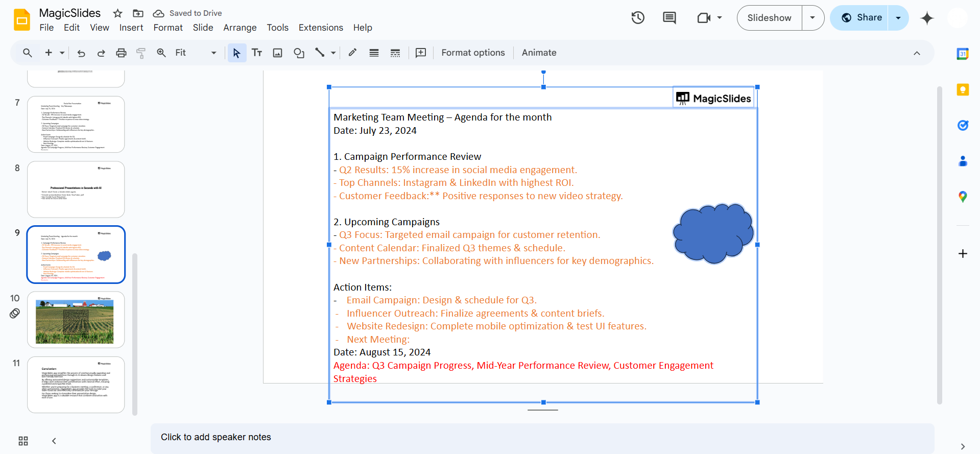Select the Shape tool icon
980x454 pixels.
click(x=299, y=53)
